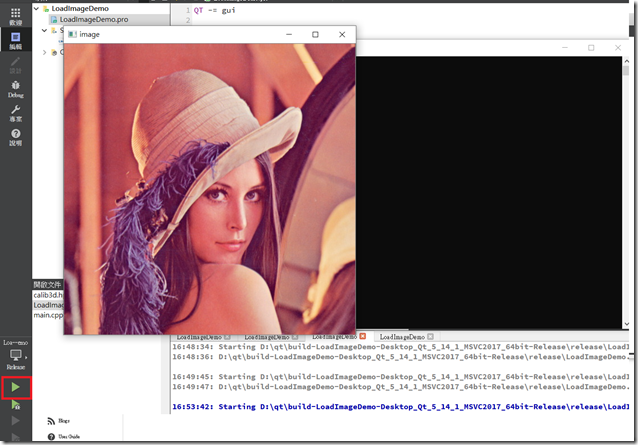
Task: Open the Welcome mode grid icon
Action: 15,13
